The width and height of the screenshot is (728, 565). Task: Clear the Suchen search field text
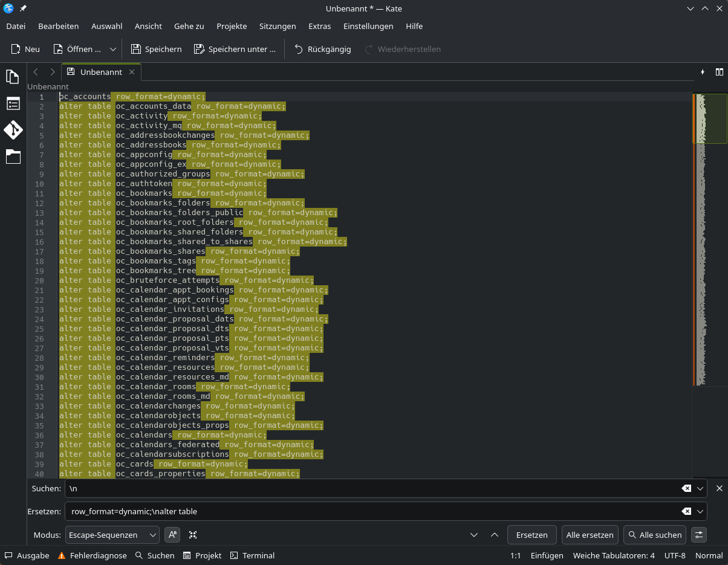coord(686,488)
